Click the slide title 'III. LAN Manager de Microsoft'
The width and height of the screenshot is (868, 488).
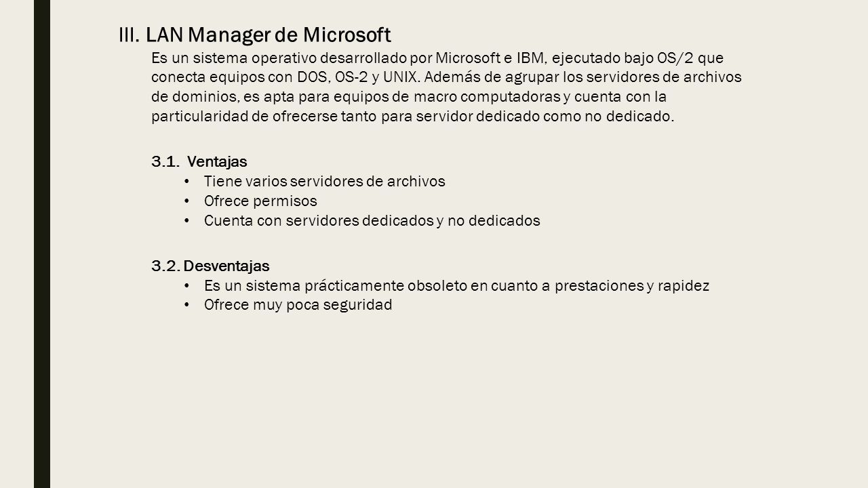(x=255, y=33)
